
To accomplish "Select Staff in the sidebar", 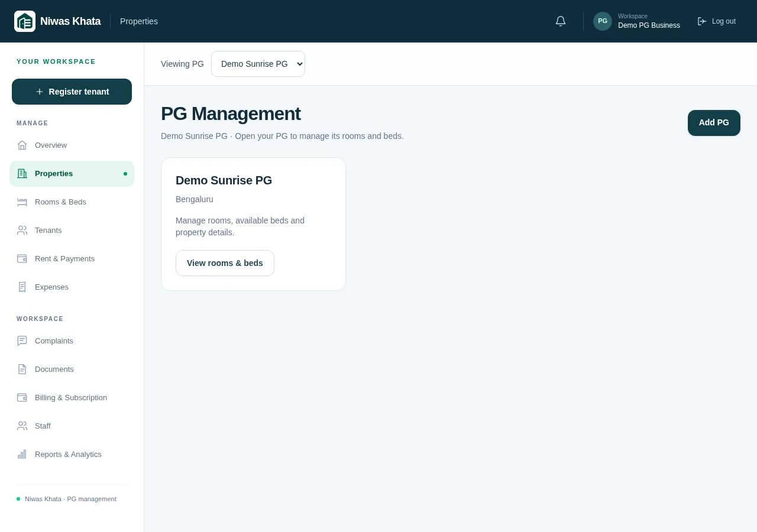I will 72,426.
